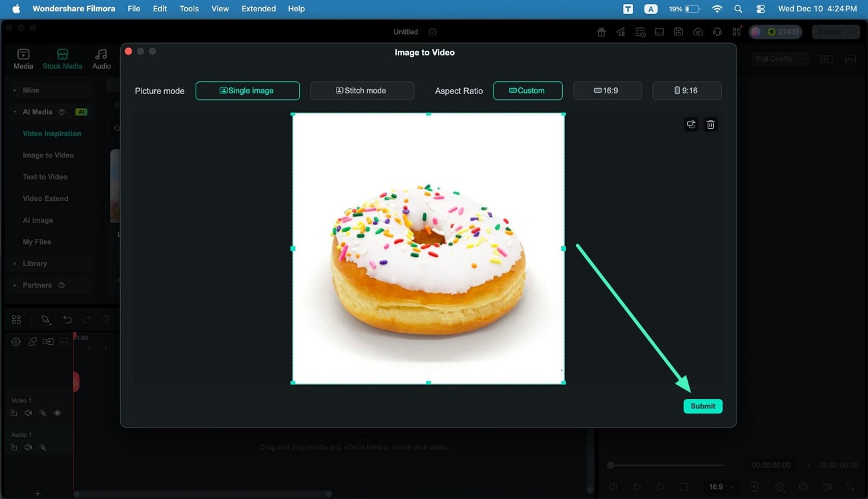Delete the image via the trash icon
868x499 pixels.
(x=710, y=124)
